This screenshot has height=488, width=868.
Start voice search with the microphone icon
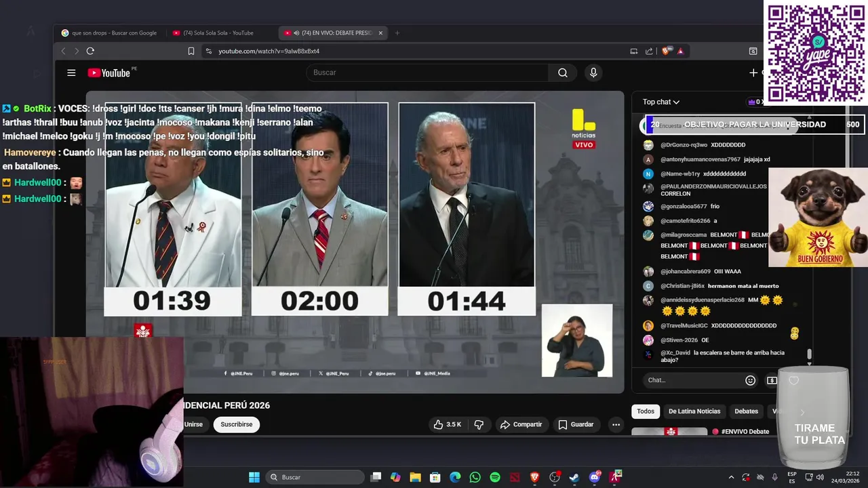pos(593,73)
